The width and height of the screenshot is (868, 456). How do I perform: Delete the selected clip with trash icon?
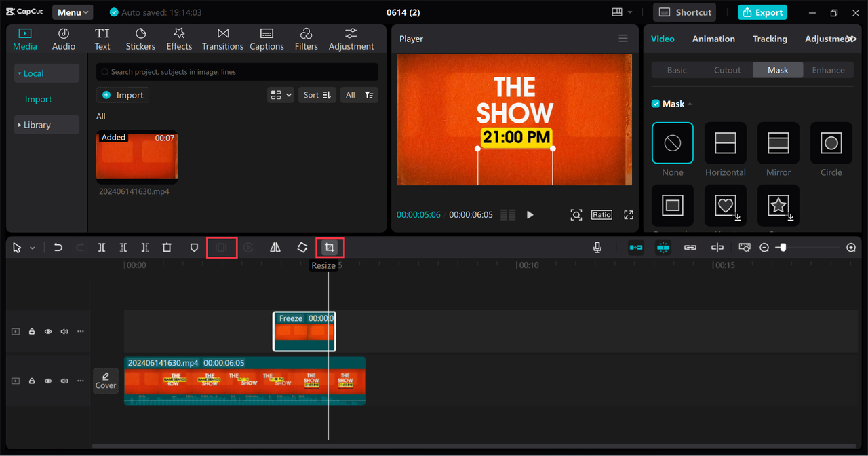coord(167,248)
